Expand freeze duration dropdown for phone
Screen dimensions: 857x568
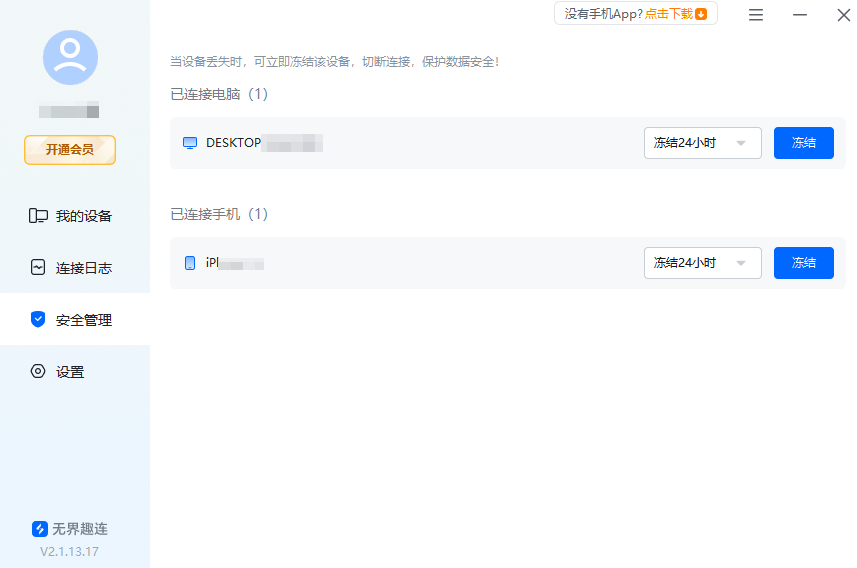coord(703,263)
